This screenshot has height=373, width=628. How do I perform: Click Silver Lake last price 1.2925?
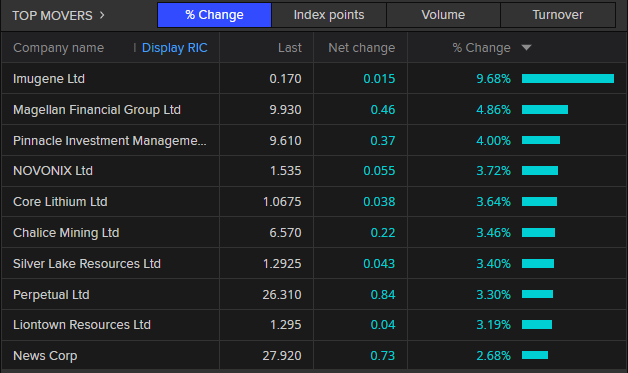point(282,264)
